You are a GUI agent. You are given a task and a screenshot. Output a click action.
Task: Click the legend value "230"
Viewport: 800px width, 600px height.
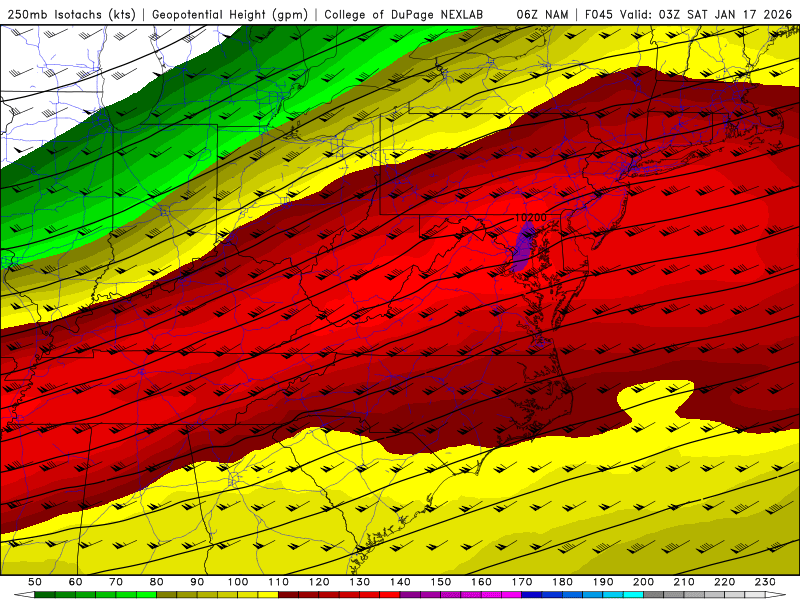[765, 582]
